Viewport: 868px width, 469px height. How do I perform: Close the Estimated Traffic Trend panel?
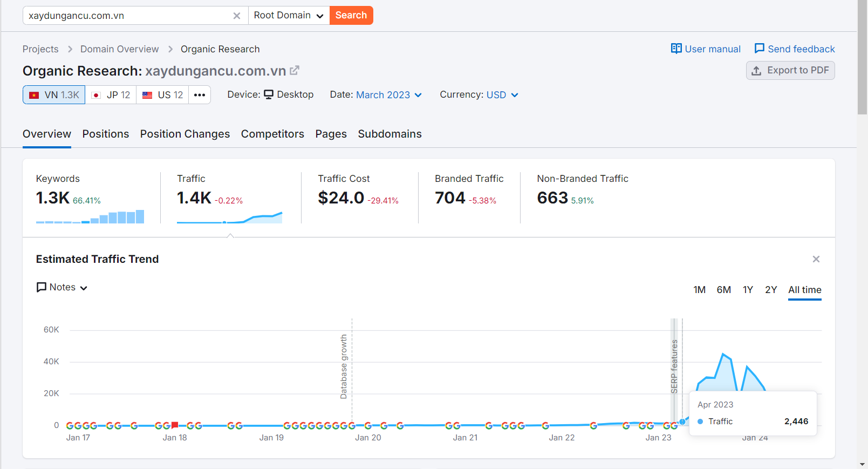[x=816, y=259]
